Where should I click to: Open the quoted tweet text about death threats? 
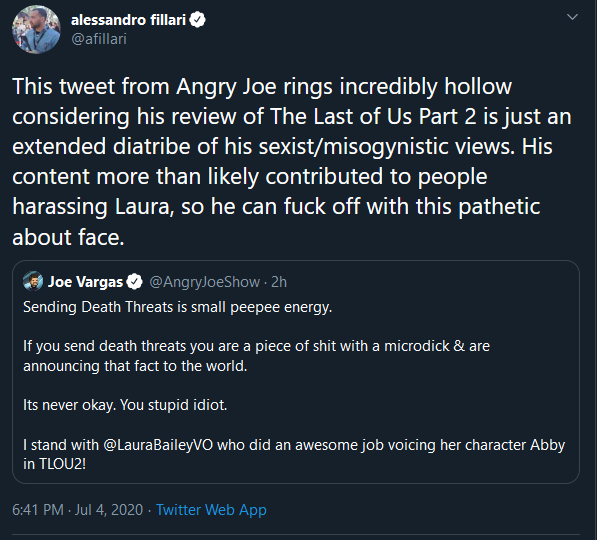[x=294, y=385]
